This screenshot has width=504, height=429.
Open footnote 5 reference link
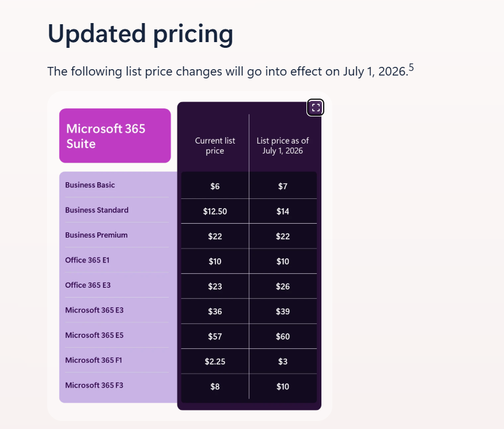(x=411, y=67)
